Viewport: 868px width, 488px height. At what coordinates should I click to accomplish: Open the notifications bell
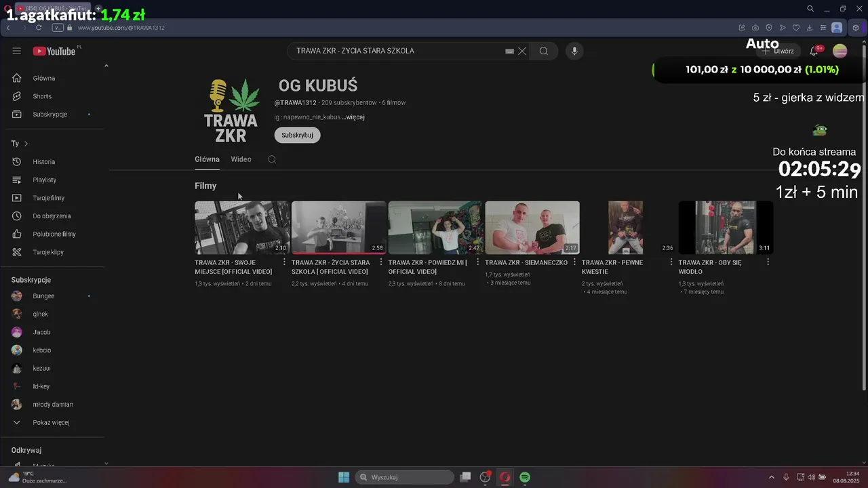[x=814, y=51]
